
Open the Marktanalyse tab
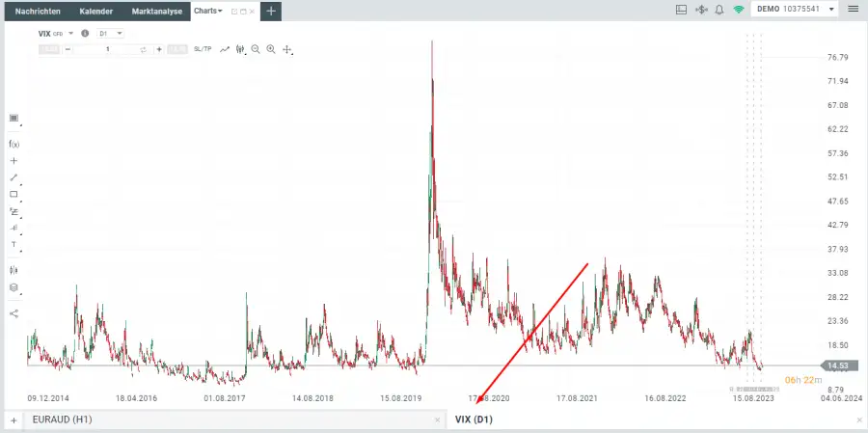coord(157,11)
